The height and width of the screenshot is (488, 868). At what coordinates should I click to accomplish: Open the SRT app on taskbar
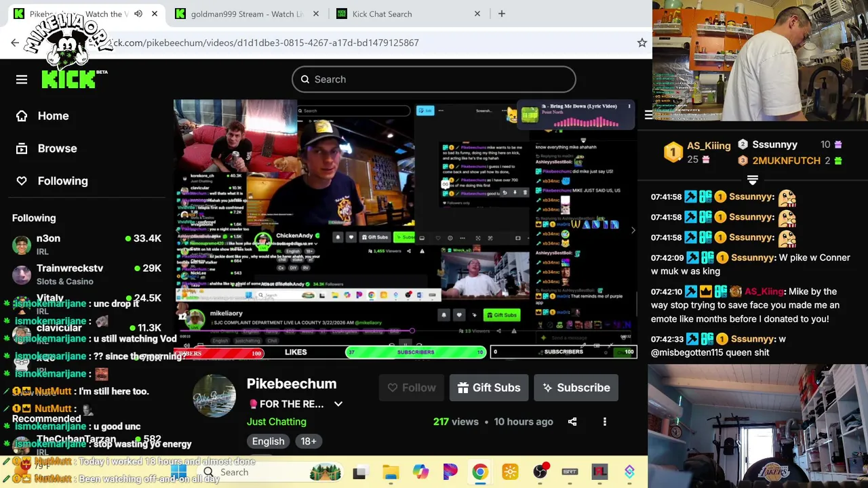click(570, 472)
